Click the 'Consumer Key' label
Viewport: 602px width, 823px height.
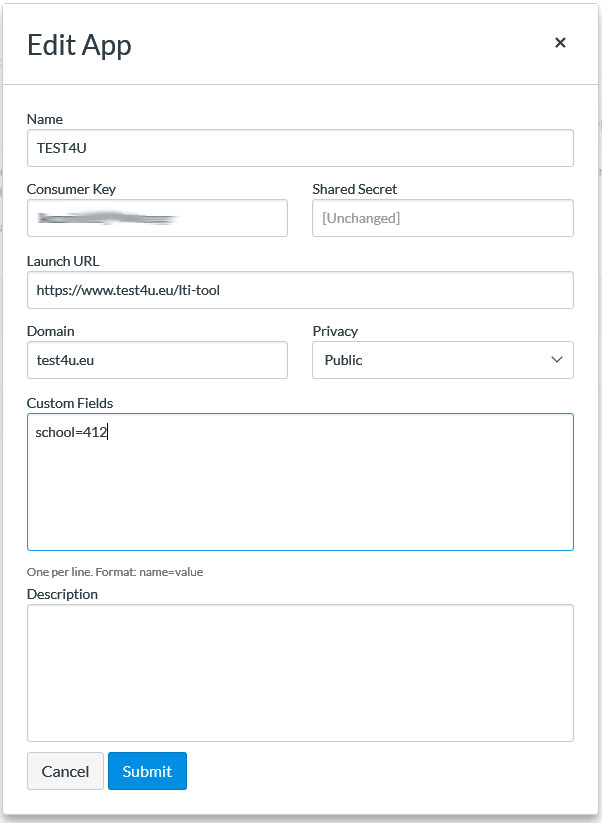(71, 189)
